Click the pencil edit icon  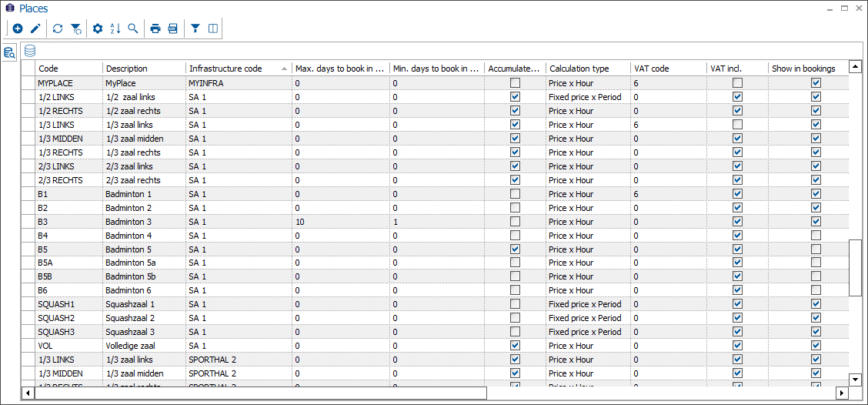[35, 28]
